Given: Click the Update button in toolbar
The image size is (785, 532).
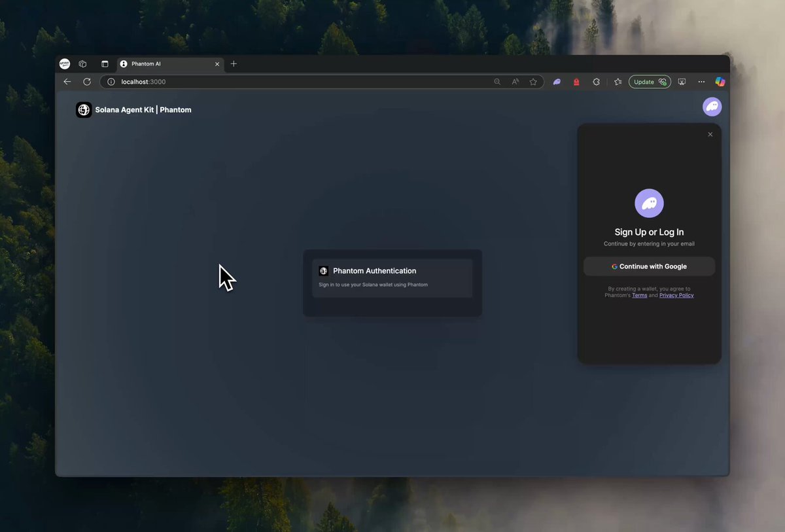Looking at the screenshot, I should (649, 82).
